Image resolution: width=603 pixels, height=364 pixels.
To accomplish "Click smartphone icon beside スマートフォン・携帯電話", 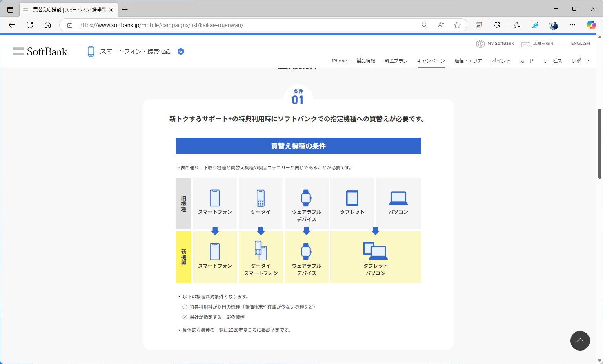I will click(91, 51).
